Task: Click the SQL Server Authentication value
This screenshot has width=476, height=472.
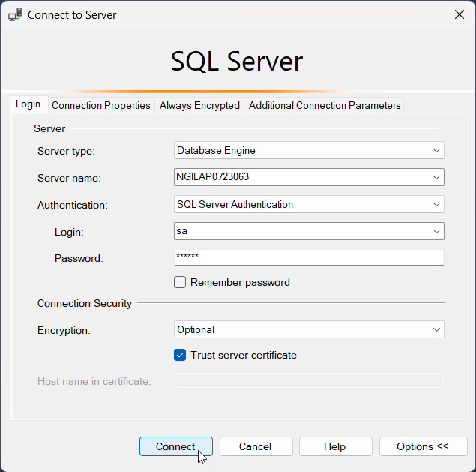Action: (235, 205)
